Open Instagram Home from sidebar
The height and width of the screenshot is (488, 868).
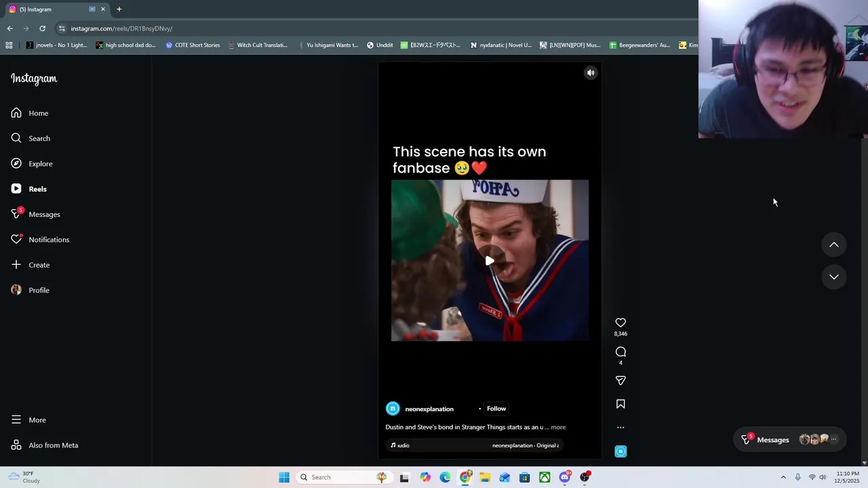pos(30,113)
